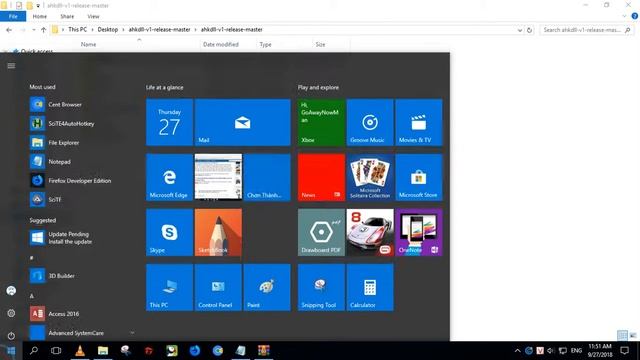Open the OneNote tile
640x360 pixels.
click(419, 232)
